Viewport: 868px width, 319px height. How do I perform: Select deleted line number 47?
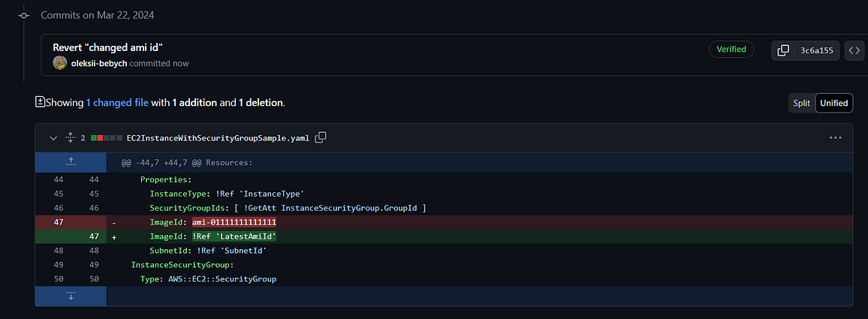click(x=59, y=222)
